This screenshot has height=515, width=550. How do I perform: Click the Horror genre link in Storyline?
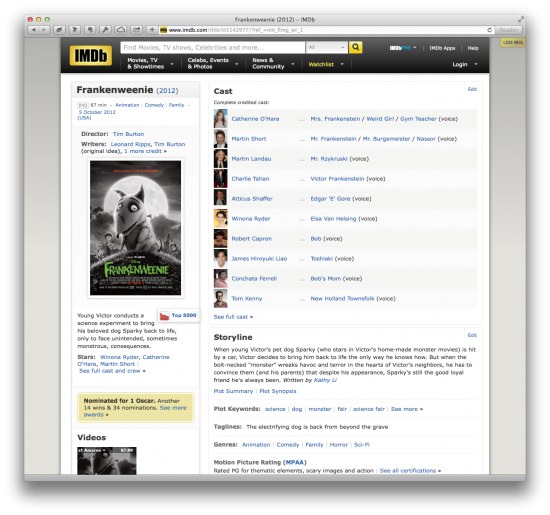[x=338, y=445]
